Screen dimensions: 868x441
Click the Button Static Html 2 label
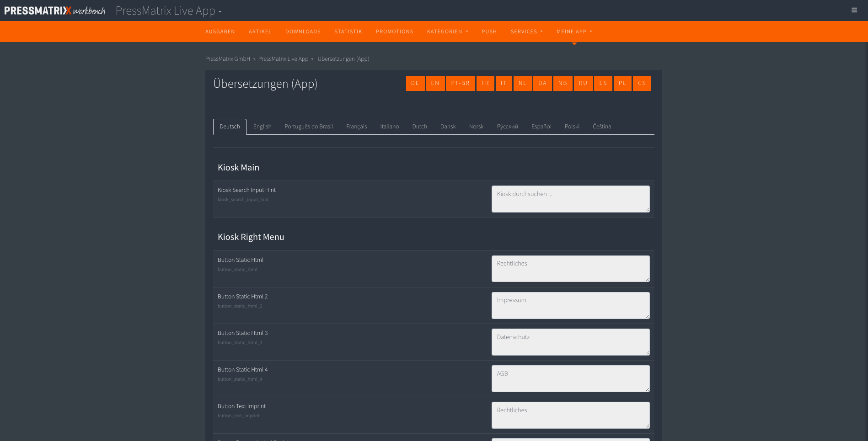tap(242, 297)
